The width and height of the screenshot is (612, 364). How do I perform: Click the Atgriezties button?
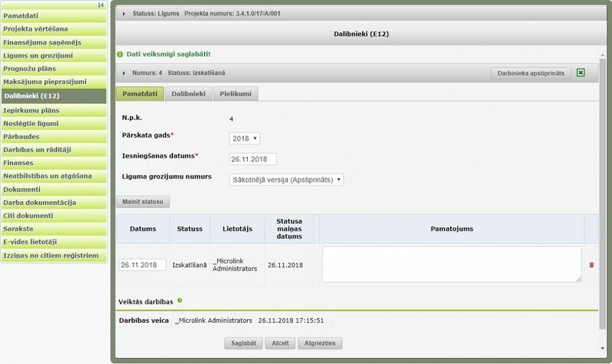point(320,343)
